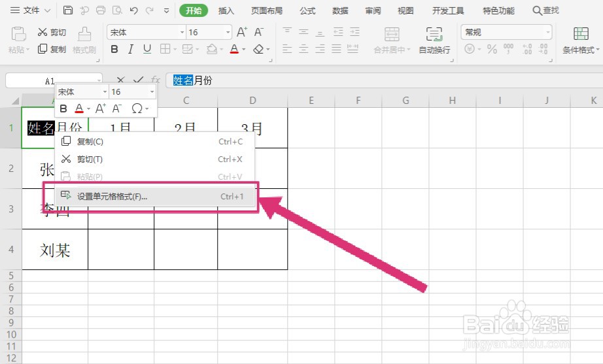
Task: Increase font size in mini toolbar
Action: [x=100, y=108]
